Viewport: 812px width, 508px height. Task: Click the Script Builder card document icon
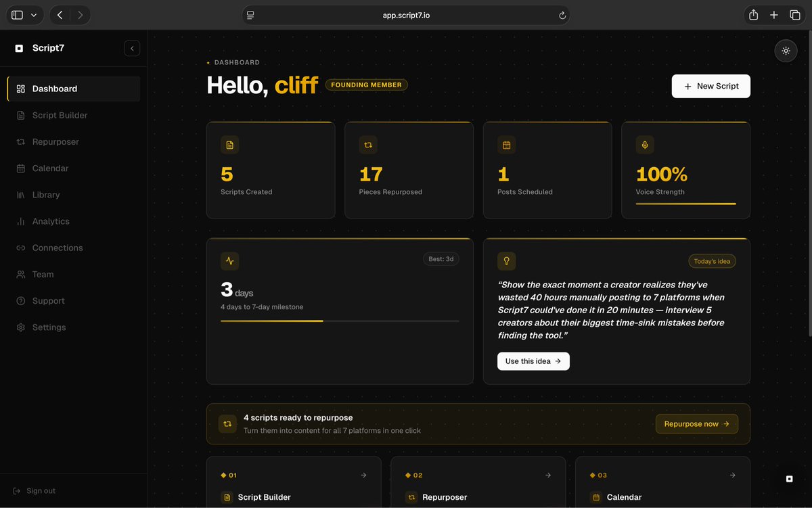(227, 497)
